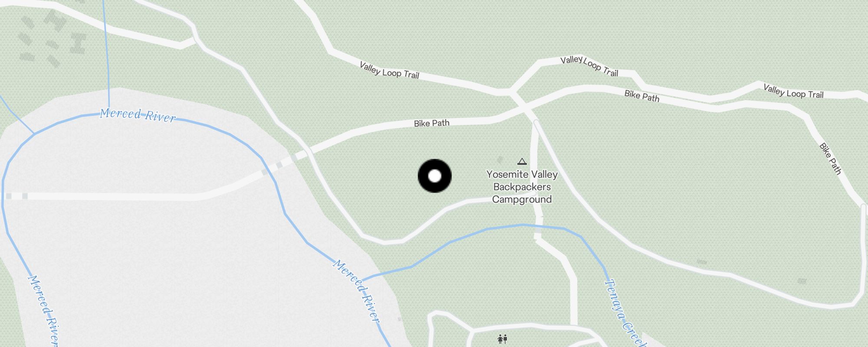Select the horizontal Bike Path label below the trail junction
Screen dimensions: 868x347
point(431,123)
